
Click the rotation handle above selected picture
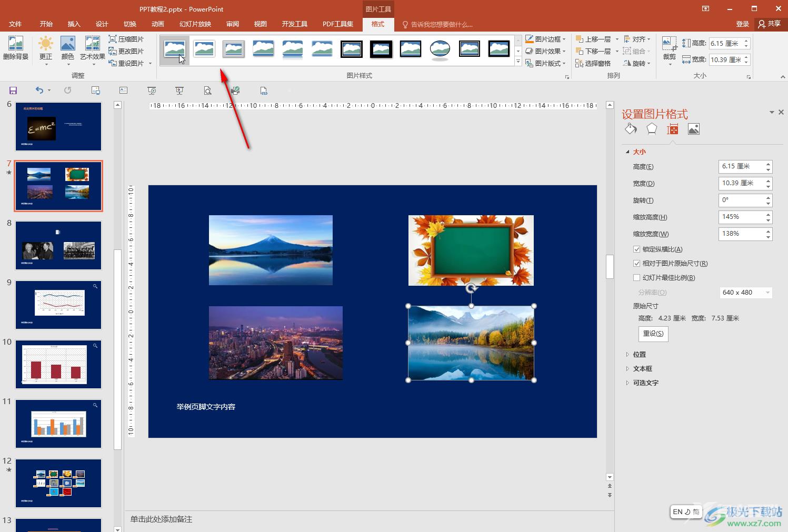pos(471,288)
